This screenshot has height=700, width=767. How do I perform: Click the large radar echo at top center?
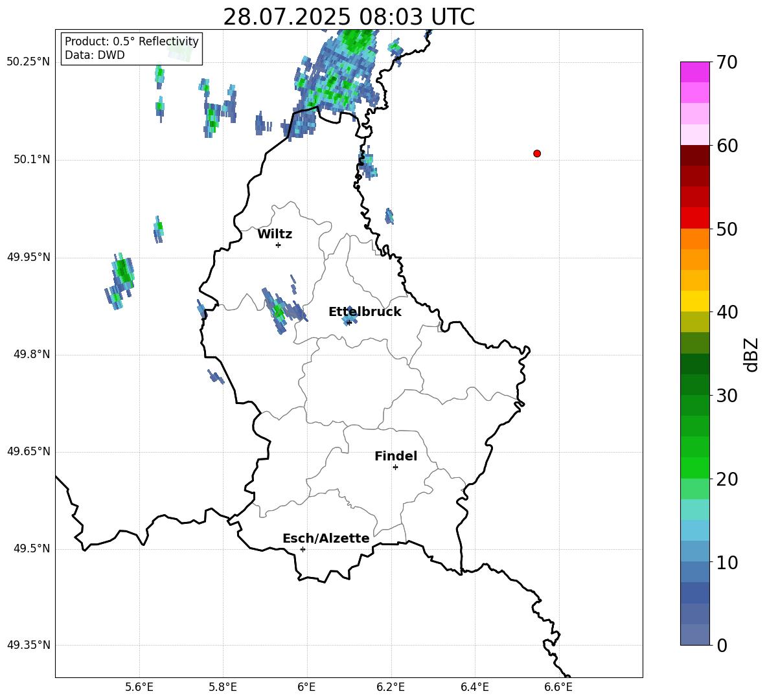(x=337, y=81)
